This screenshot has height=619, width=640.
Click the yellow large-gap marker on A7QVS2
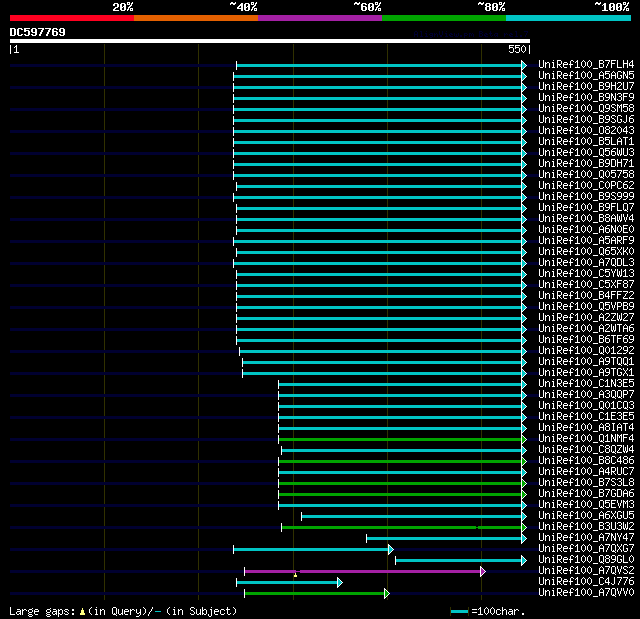[x=296, y=575]
